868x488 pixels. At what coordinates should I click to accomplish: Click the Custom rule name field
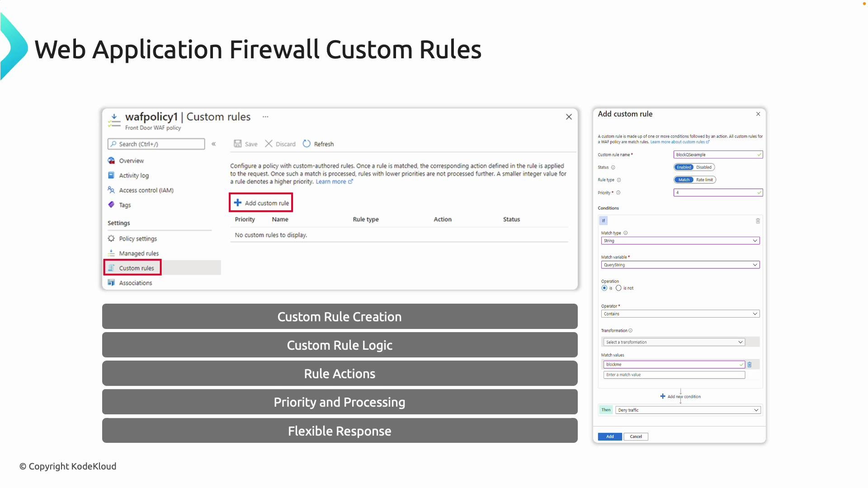[x=718, y=155]
